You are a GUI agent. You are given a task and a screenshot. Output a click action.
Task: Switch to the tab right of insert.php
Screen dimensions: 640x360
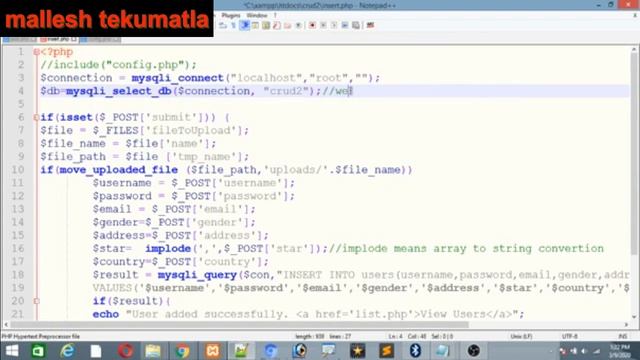pyautogui.click(x=100, y=40)
